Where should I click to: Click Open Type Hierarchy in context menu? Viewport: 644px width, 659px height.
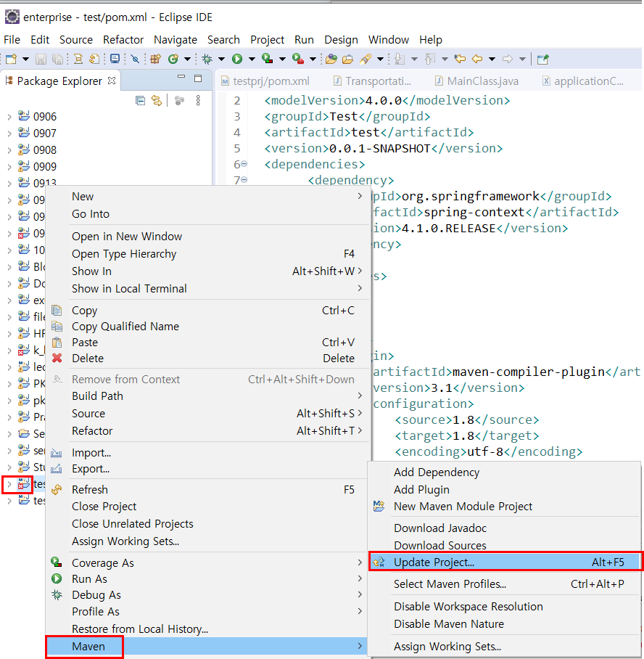tap(208, 254)
